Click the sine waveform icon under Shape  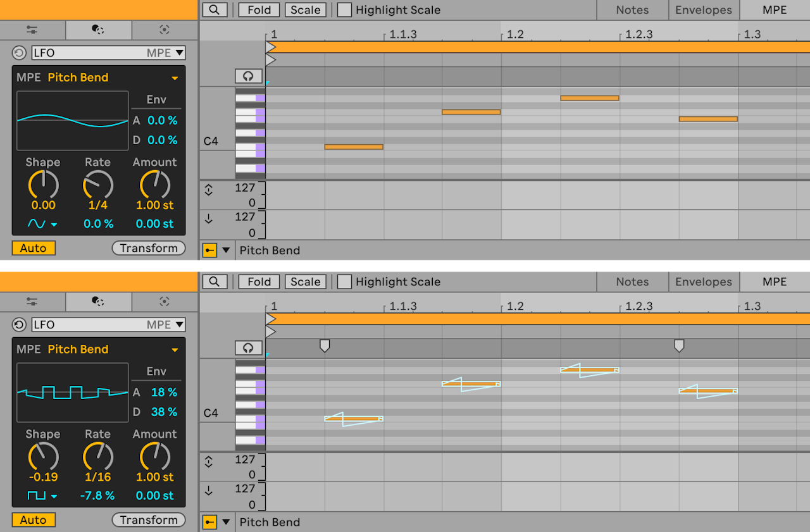(36, 223)
